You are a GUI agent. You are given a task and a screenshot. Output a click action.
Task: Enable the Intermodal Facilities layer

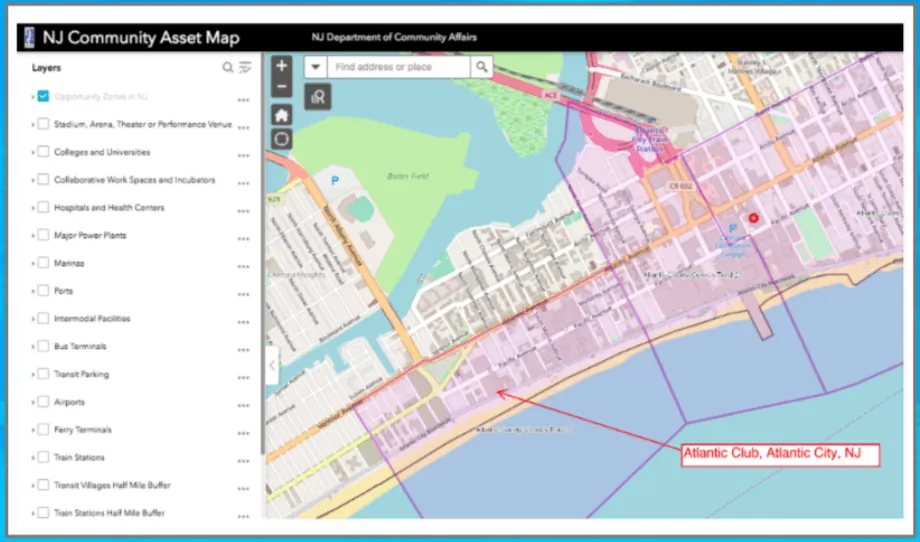(43, 318)
